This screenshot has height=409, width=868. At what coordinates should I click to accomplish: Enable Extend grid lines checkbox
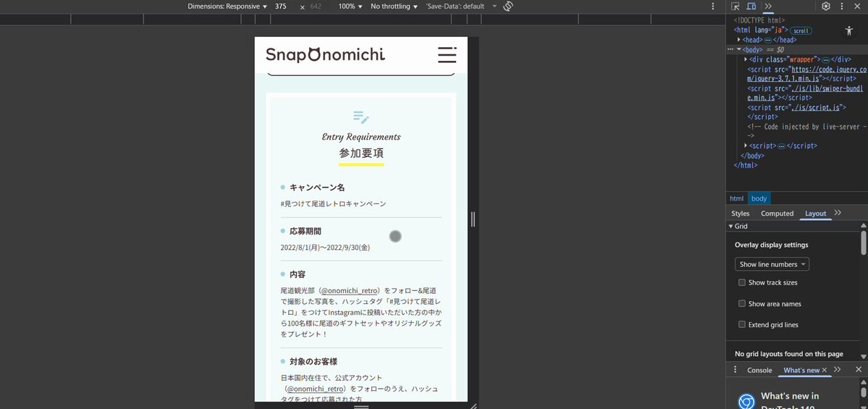pos(742,324)
